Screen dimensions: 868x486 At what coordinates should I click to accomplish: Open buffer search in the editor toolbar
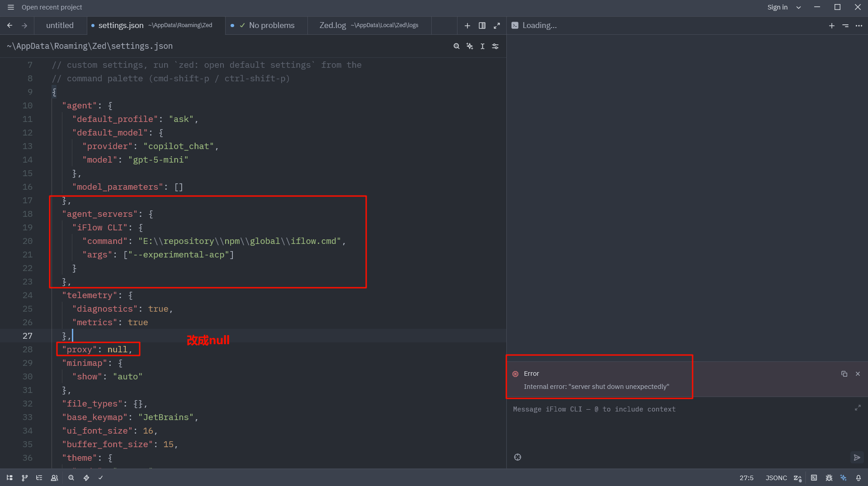(457, 46)
